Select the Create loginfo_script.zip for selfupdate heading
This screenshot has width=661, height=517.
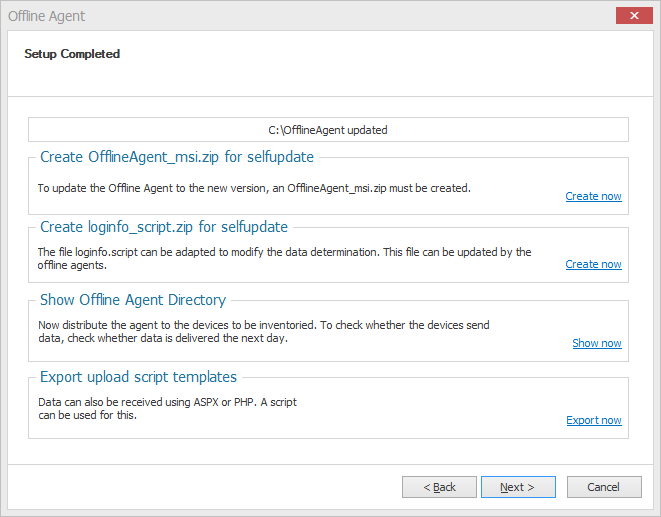[x=164, y=227]
